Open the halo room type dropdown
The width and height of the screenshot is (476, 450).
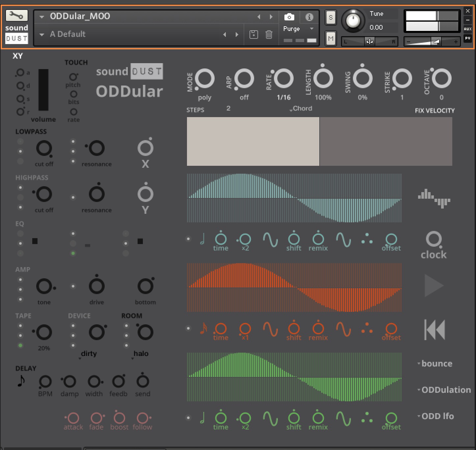pos(140,354)
